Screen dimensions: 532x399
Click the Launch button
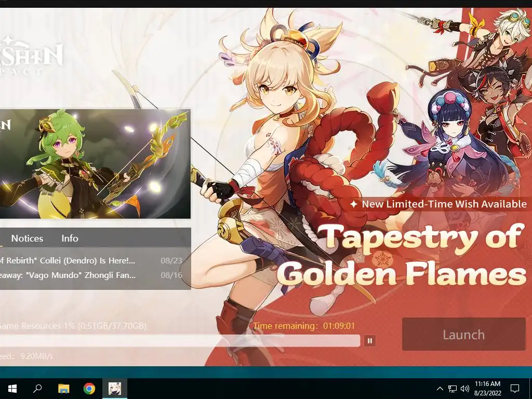tap(463, 335)
